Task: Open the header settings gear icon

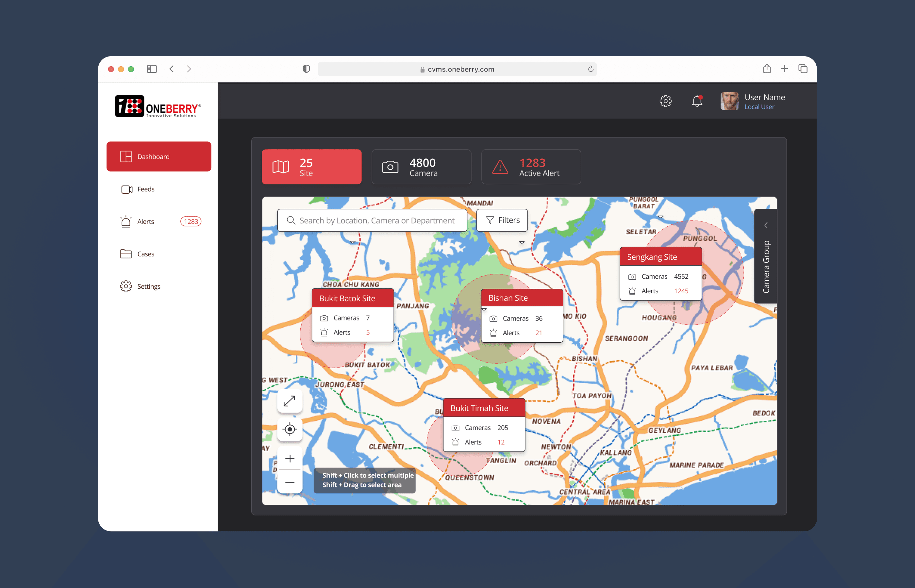Action: tap(666, 101)
